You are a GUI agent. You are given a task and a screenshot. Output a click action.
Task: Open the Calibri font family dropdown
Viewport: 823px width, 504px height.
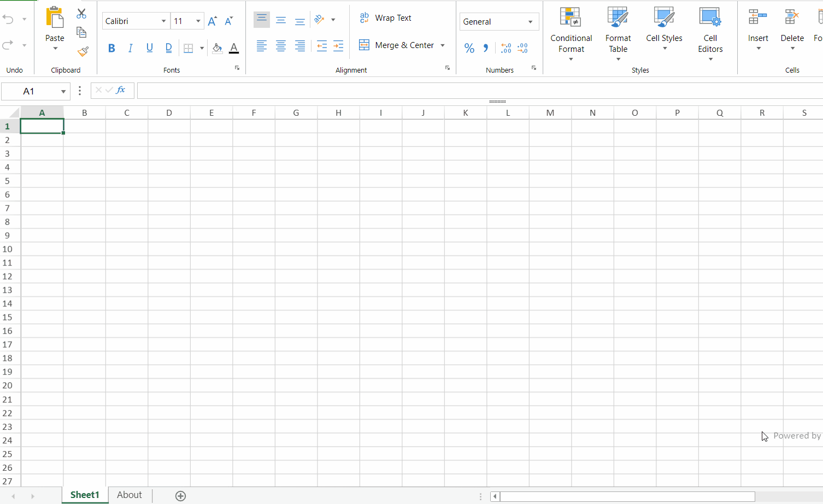163,21
